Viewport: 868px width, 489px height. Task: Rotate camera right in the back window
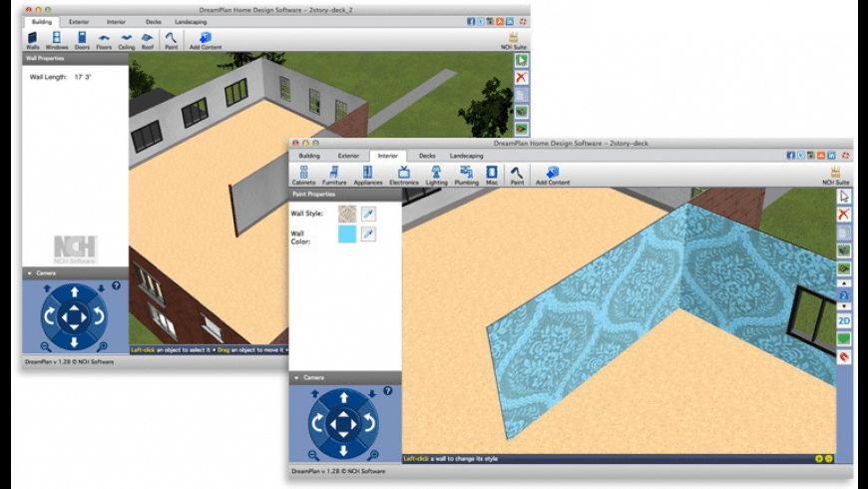coord(99,315)
